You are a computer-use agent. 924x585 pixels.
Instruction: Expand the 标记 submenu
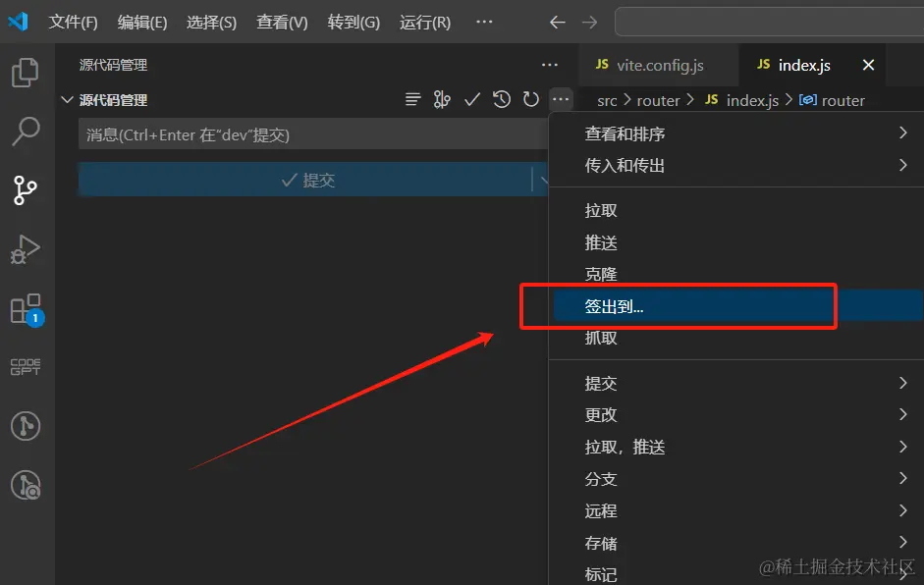(736, 574)
